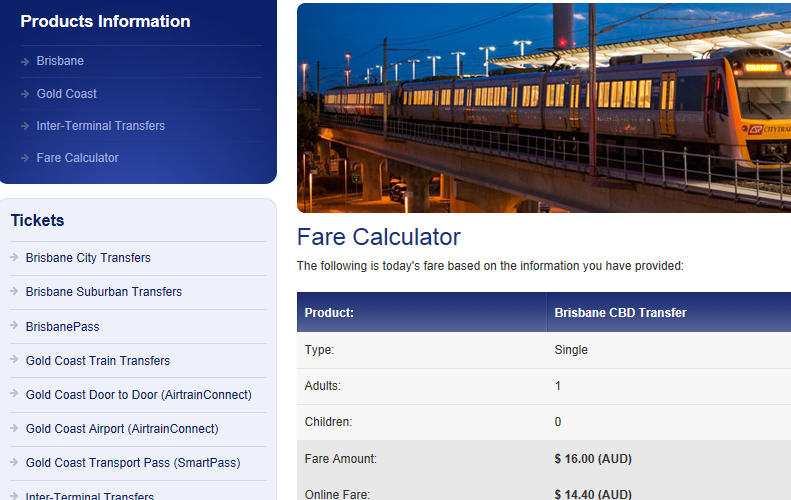
Task: Go to Inter-Terminal Transfers product info
Action: (100, 126)
